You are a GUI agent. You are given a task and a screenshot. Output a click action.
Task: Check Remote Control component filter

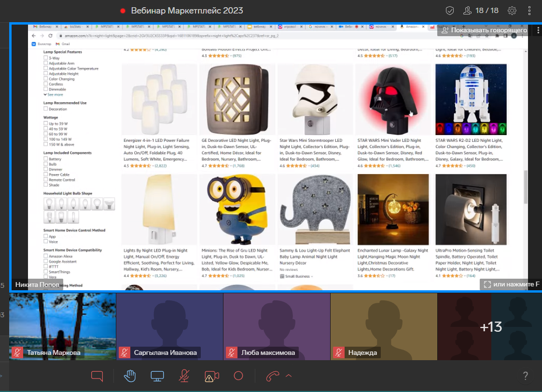pyautogui.click(x=46, y=179)
